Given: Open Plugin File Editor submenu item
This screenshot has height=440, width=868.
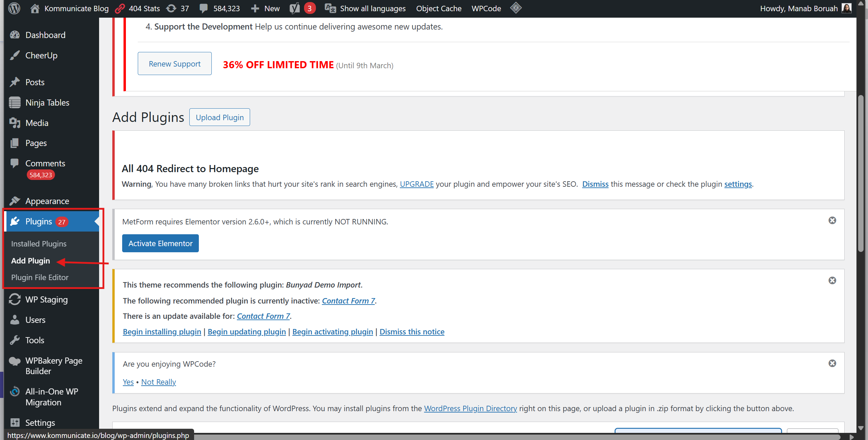Looking at the screenshot, I should 40,277.
